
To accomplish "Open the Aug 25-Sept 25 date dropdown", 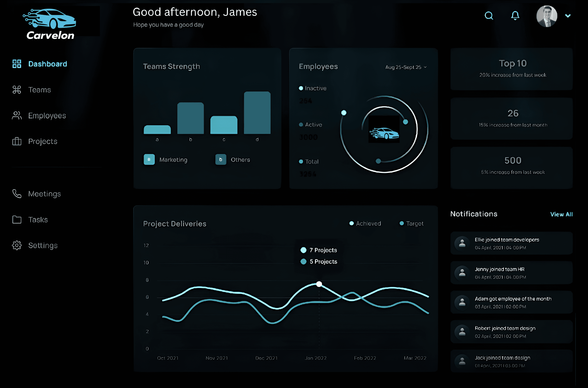I will (406, 67).
